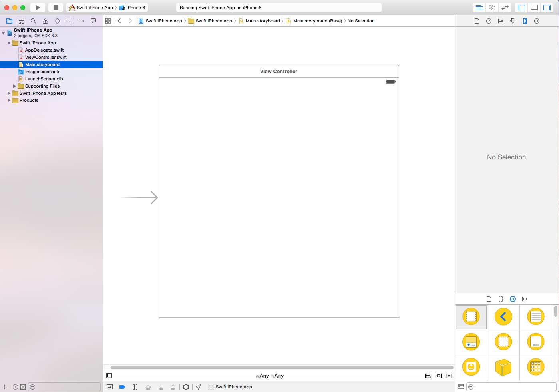The image size is (559, 392).
Task: Show the Connections inspector tab
Action: [537, 21]
